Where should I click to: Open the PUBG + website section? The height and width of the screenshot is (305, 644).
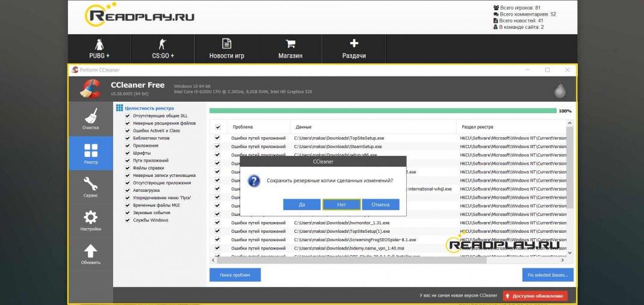[99, 49]
